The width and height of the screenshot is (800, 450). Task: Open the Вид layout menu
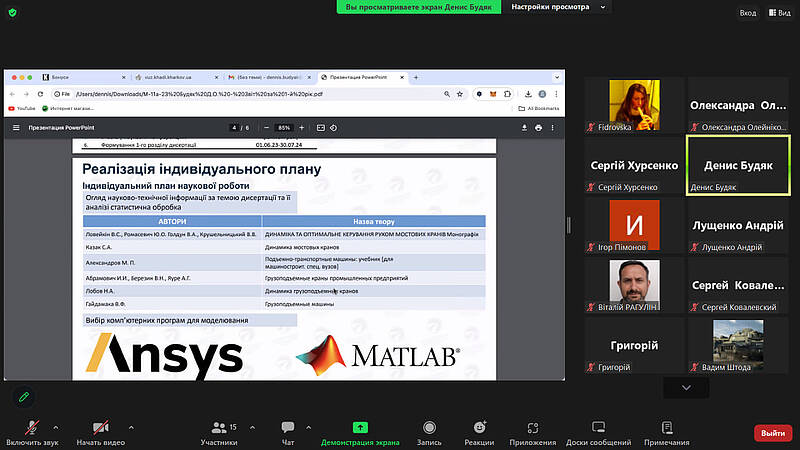[780, 13]
